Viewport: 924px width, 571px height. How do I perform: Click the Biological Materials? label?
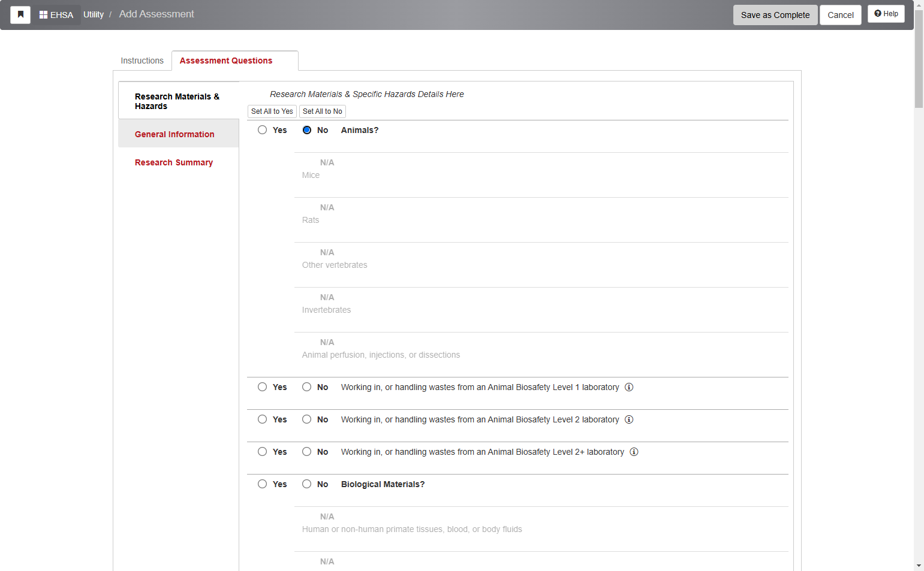(383, 484)
